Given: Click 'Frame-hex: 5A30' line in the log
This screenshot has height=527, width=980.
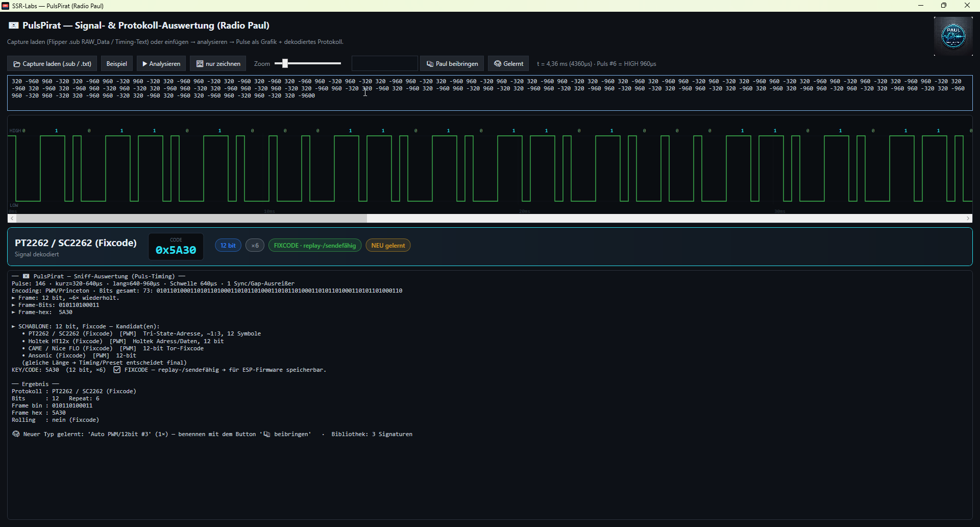Looking at the screenshot, I should pos(42,312).
